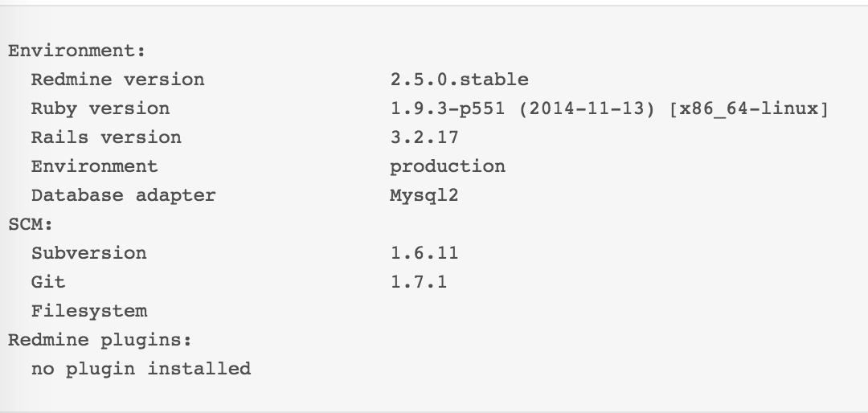Select the no plugin installed text
The height and width of the screenshot is (413, 868).
point(141,369)
